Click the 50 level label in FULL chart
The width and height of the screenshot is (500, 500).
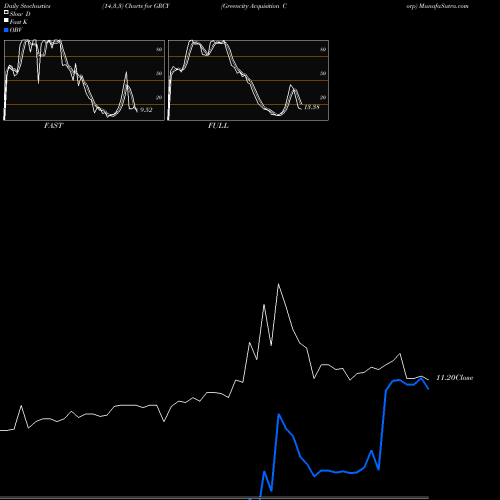pos(323,73)
